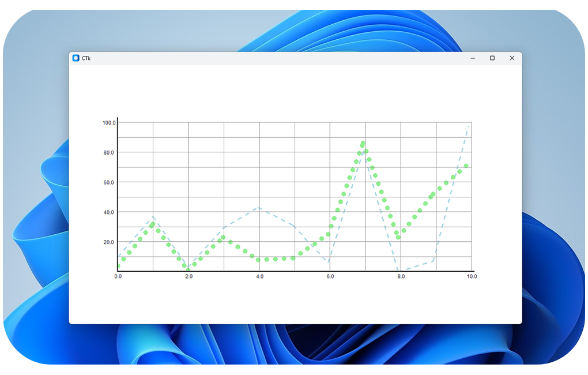Click the 20.0 y-axis tick label
The width and height of the screenshot is (588, 375).
click(x=109, y=242)
